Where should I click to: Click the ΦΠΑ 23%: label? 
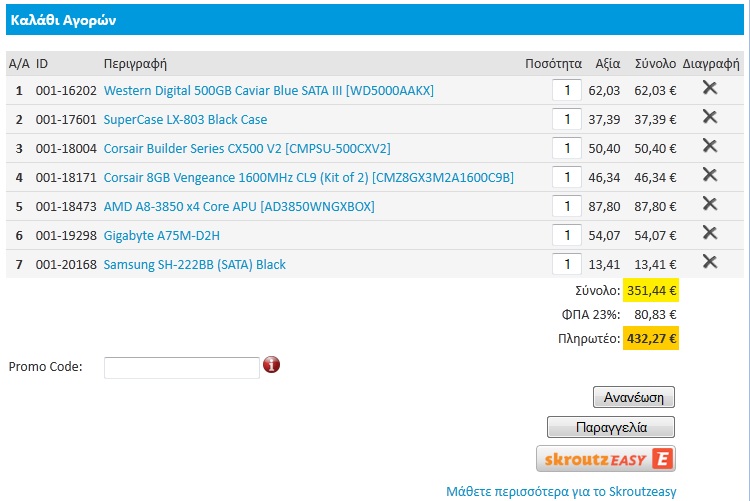point(591,315)
